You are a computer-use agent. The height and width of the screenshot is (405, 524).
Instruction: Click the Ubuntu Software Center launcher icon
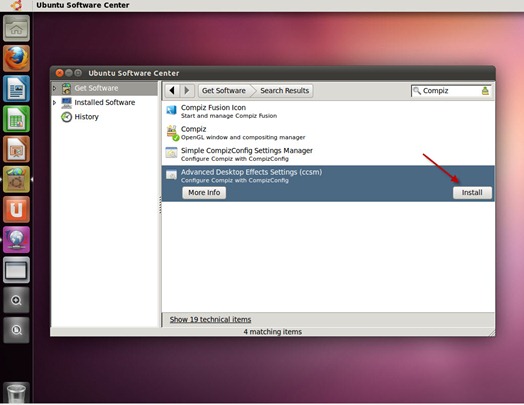tap(16, 179)
